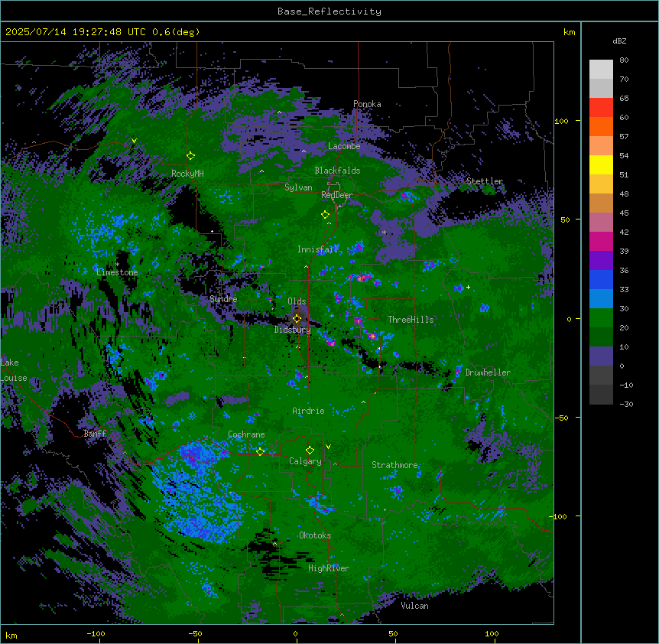The height and width of the screenshot is (644, 659).
Task: Click the dBZ legend heading
Action: pos(619,41)
